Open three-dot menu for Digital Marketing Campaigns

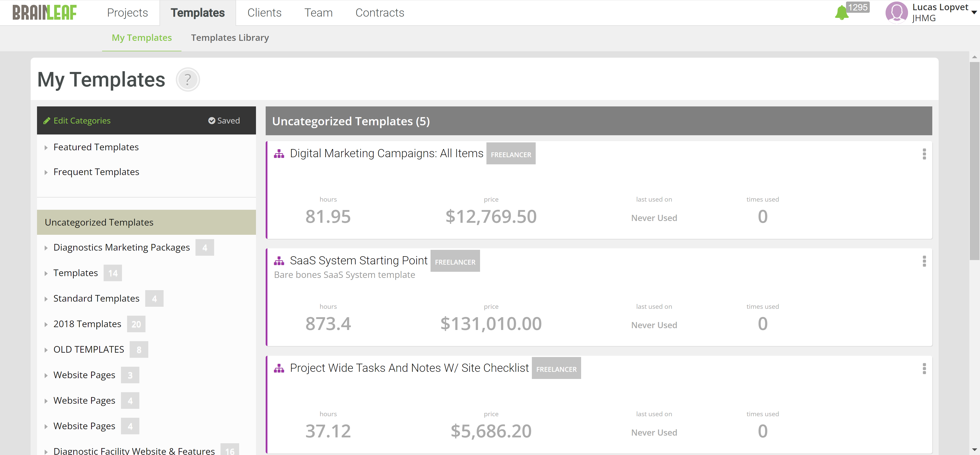tap(924, 154)
